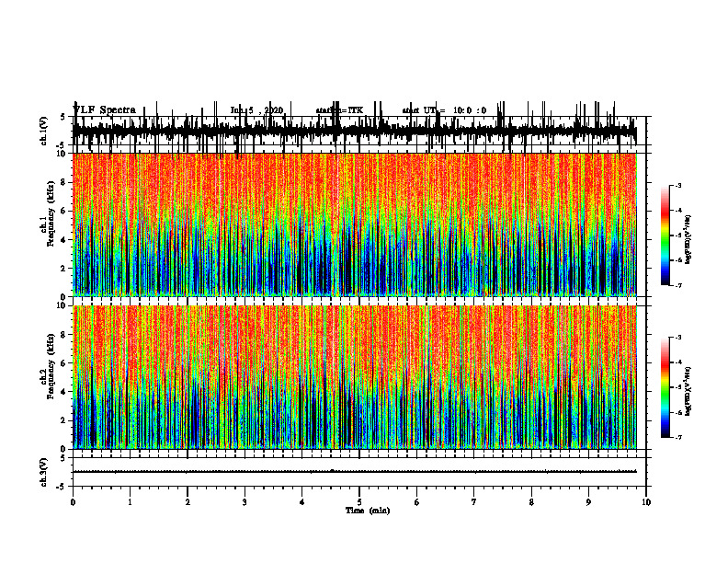Image resolution: width=728 pixels, height=563 pixels.
Task: Click time axis tick label '2'
Action: [188, 502]
